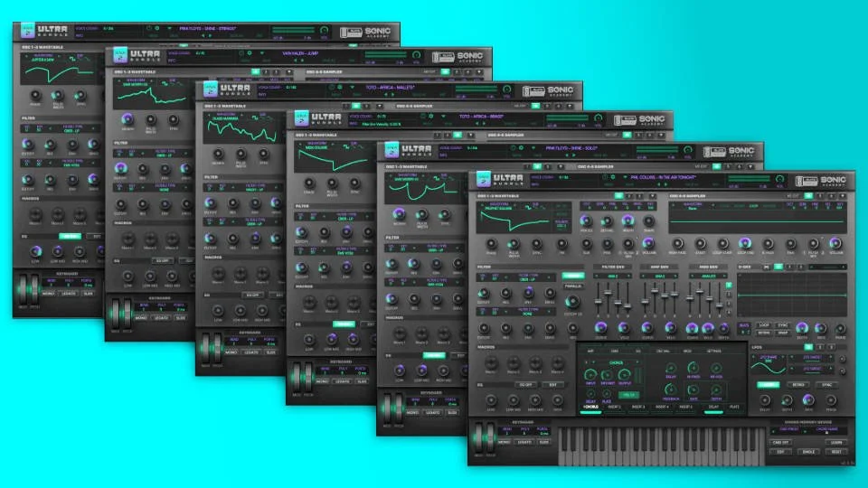Open the OBER - LP filter type dropdown in the front window
Image resolution: width=868 pixels, height=488 pixels.
(x=527, y=277)
